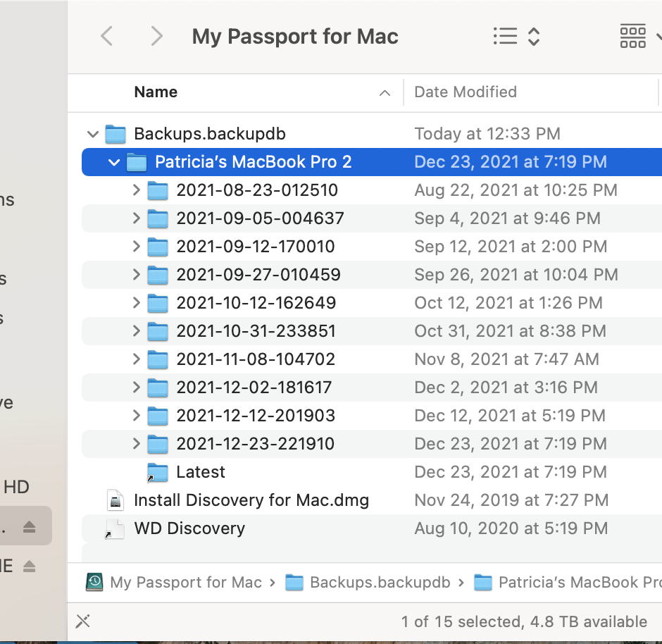The image size is (662, 644).
Task: Select the row named 2021-09-05-004637
Action: tap(372, 218)
